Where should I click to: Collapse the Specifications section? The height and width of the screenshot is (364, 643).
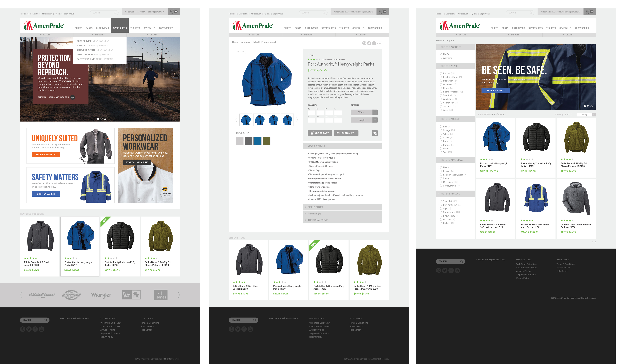click(342, 146)
